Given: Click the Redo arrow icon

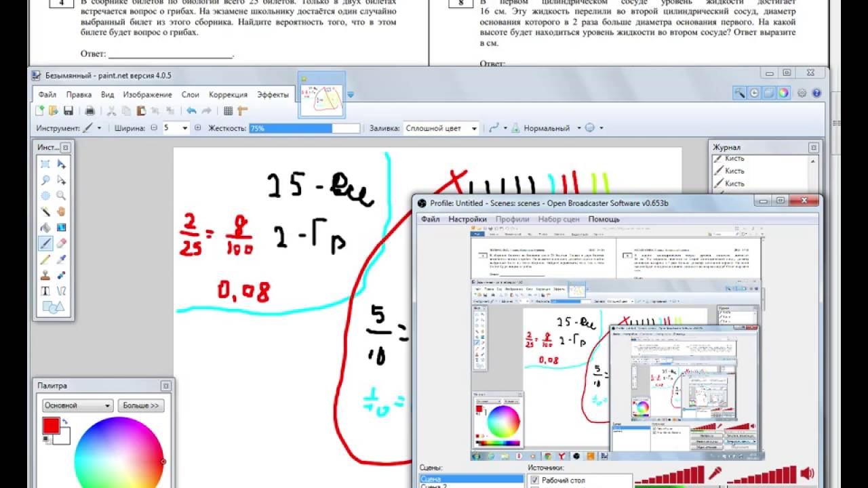Looking at the screenshot, I should tap(206, 110).
